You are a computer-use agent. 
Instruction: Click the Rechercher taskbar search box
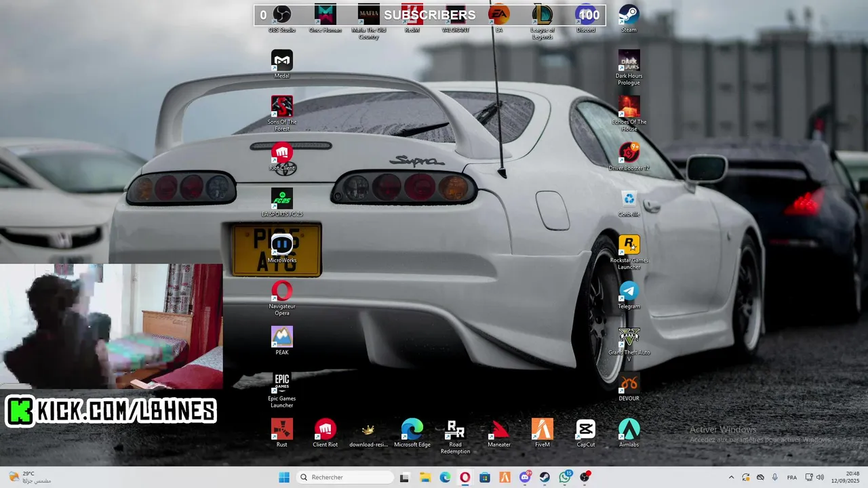coord(345,477)
